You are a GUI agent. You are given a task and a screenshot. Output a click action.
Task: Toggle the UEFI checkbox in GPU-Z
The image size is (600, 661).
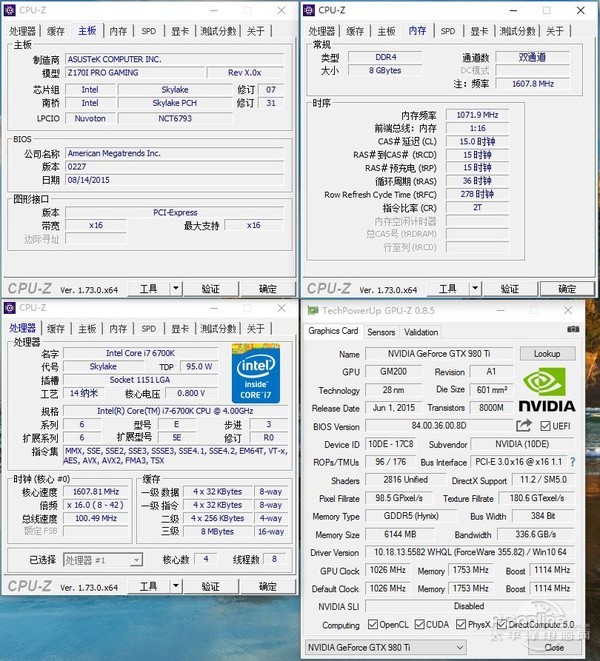tap(545, 426)
